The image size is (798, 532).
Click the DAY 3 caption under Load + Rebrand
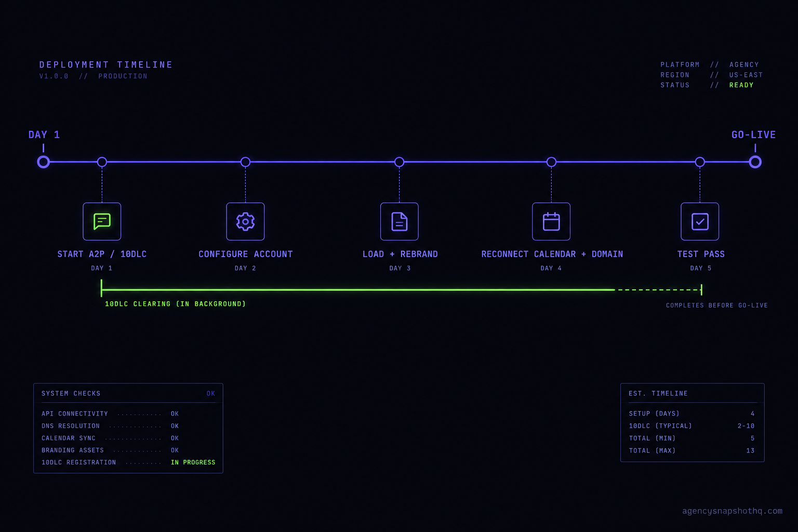[x=400, y=268]
